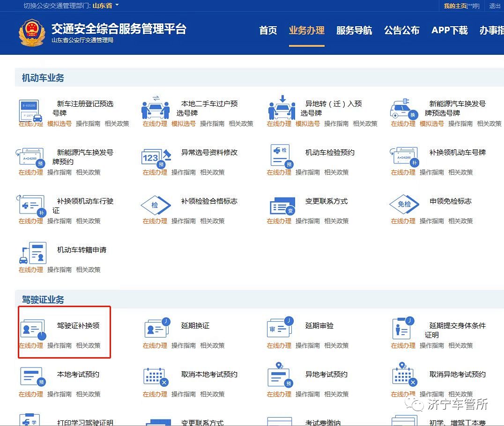This screenshot has height=426, width=504.
Task: Click the motor vehicle inspection appointment icon
Action: coord(280,155)
